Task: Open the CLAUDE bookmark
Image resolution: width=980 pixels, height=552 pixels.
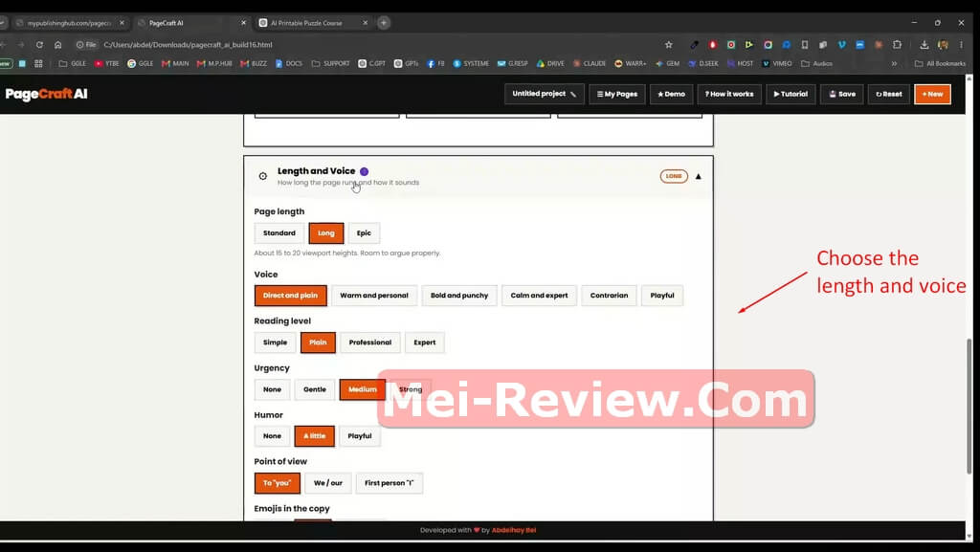Action: [x=590, y=64]
